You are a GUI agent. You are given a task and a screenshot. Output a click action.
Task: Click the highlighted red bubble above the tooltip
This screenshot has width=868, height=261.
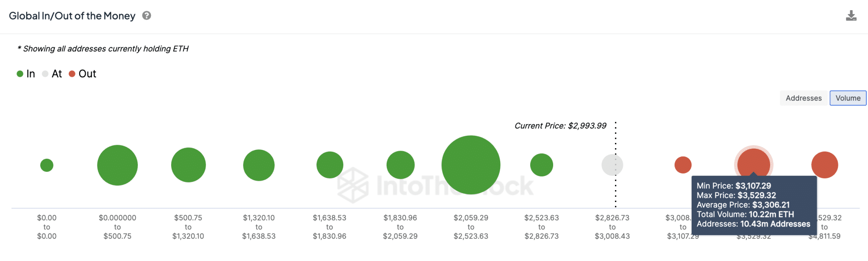click(x=753, y=161)
